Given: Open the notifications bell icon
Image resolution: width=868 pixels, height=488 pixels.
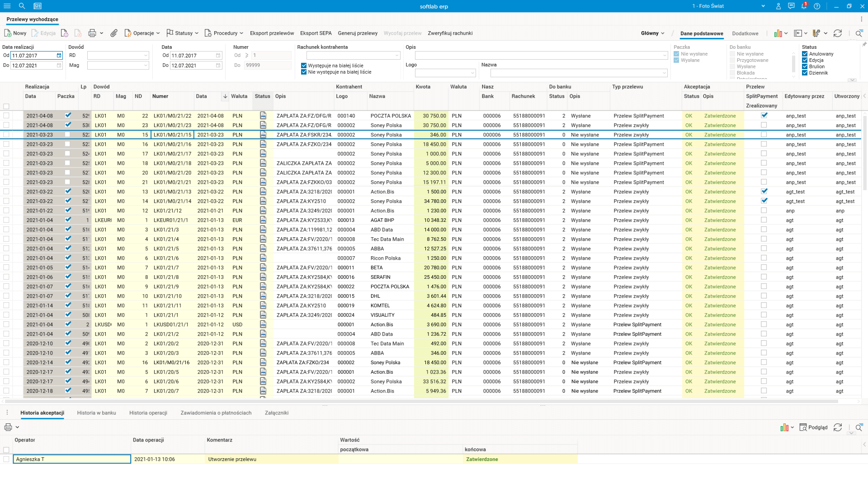Looking at the screenshot, I should click(804, 6).
